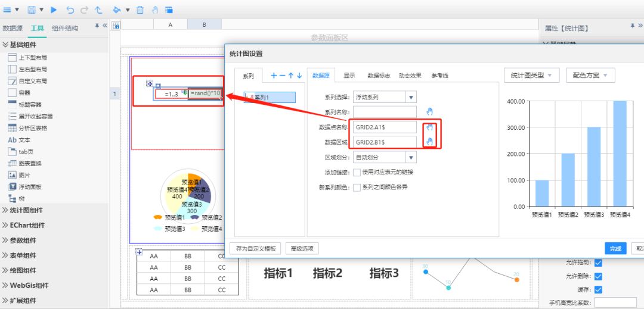The image size is (644, 309).
Task: Click the 完成 button
Action: (615, 249)
